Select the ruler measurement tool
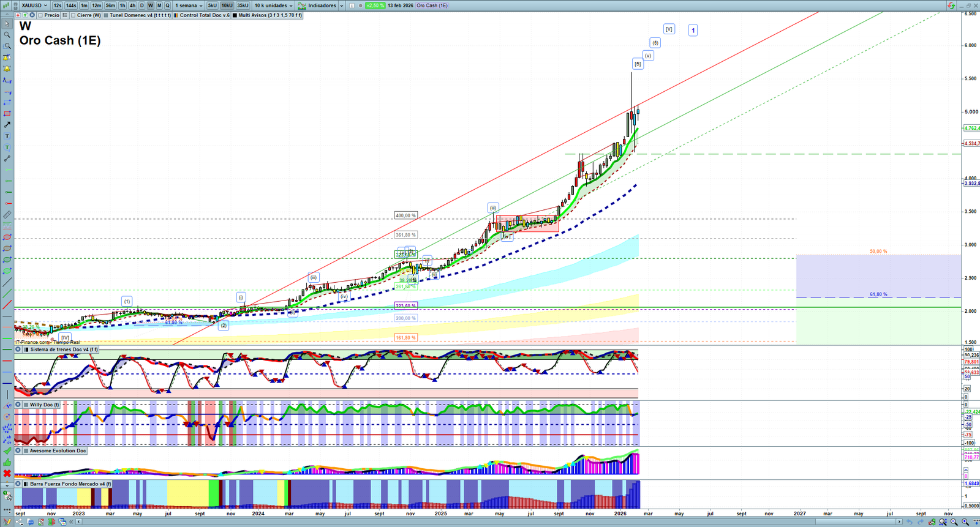980x527 pixels. [7, 215]
